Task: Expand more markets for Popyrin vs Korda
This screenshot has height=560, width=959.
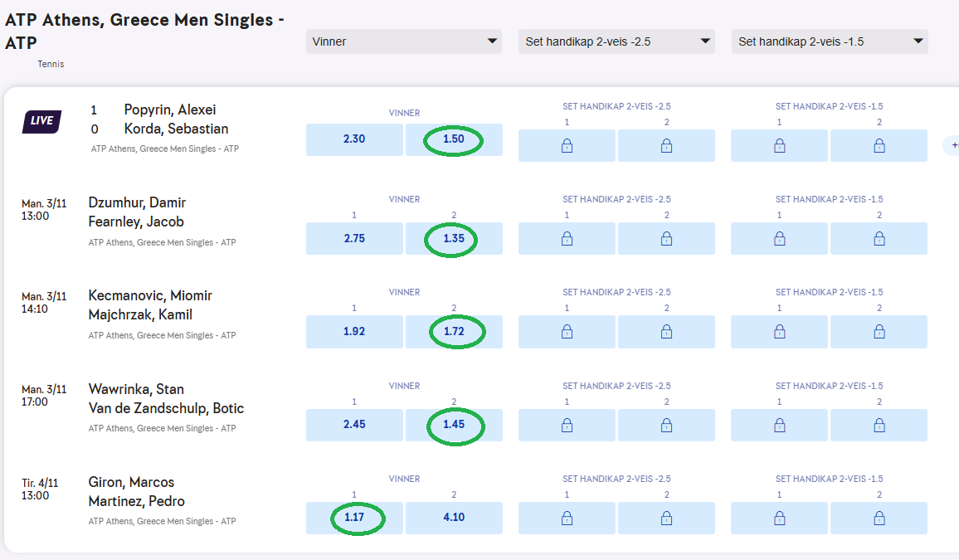Action: pyautogui.click(x=952, y=145)
